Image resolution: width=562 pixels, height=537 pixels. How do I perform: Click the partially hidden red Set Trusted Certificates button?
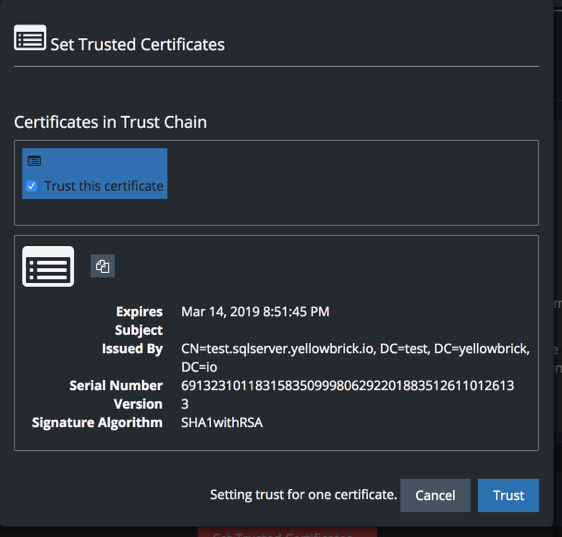click(287, 532)
